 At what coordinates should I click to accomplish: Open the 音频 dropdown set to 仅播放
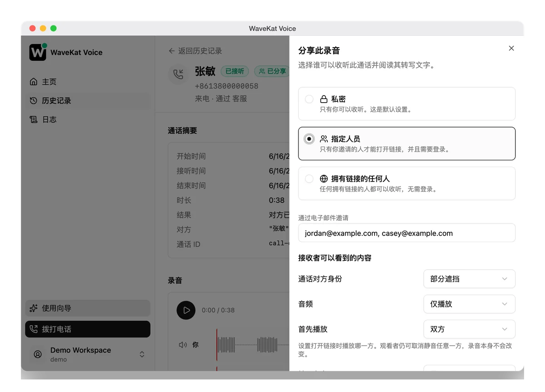coord(469,304)
